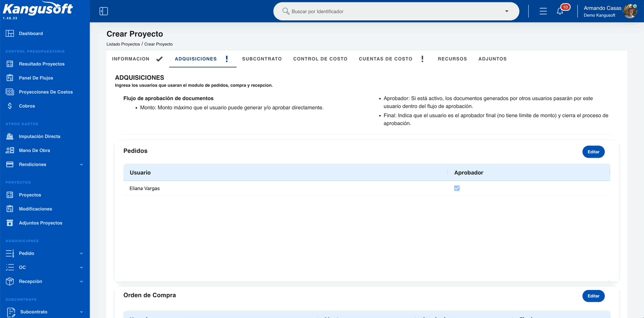Click the warning mark beside ADQUISICIONES tab
The image size is (644, 318).
click(x=226, y=59)
